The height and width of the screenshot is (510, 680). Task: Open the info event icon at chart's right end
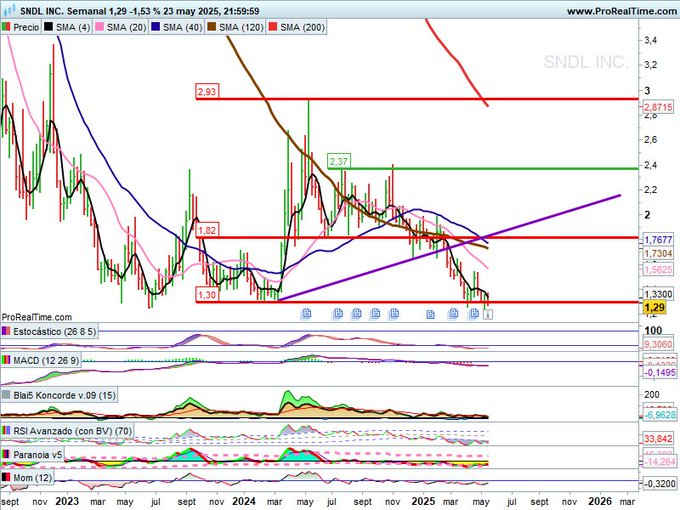488,314
